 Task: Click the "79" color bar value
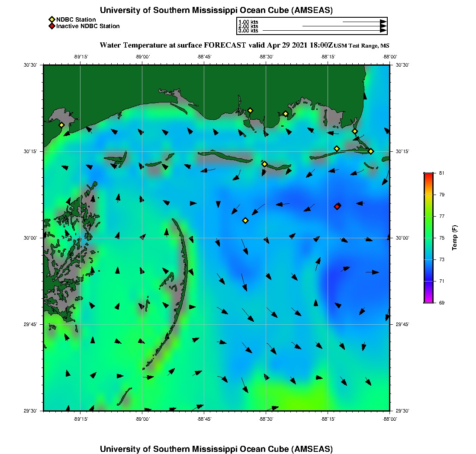[x=442, y=195]
